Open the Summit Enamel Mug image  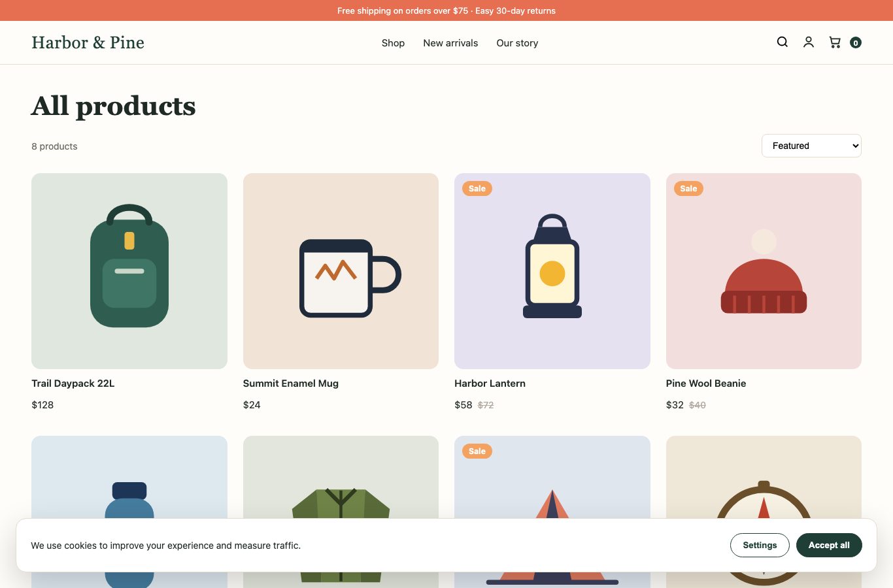click(341, 271)
